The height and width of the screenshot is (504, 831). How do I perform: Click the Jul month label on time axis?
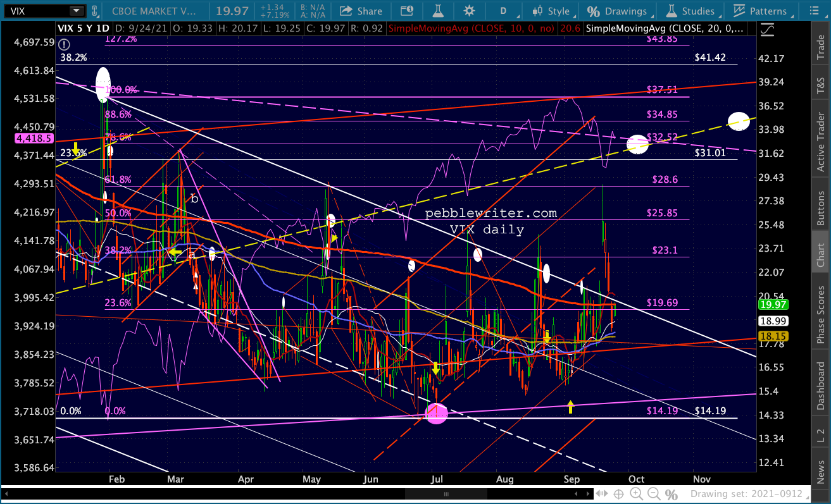(x=437, y=479)
